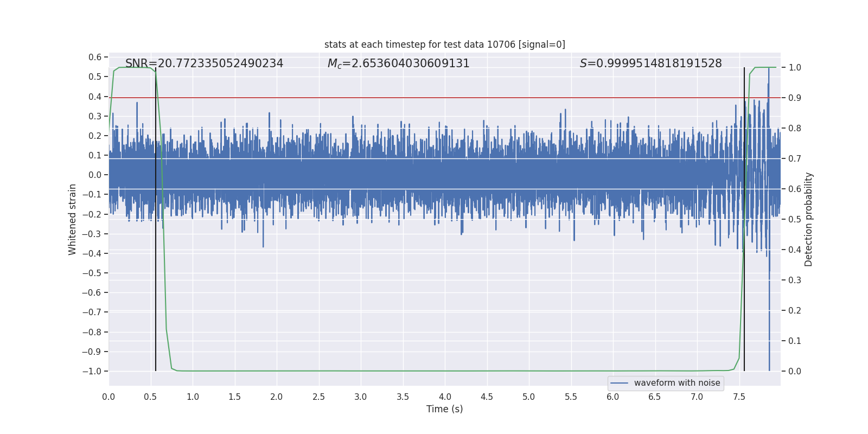Click the 0.0 tick on detection probability axis
Viewport: 868px width, 434px height.
tap(795, 372)
